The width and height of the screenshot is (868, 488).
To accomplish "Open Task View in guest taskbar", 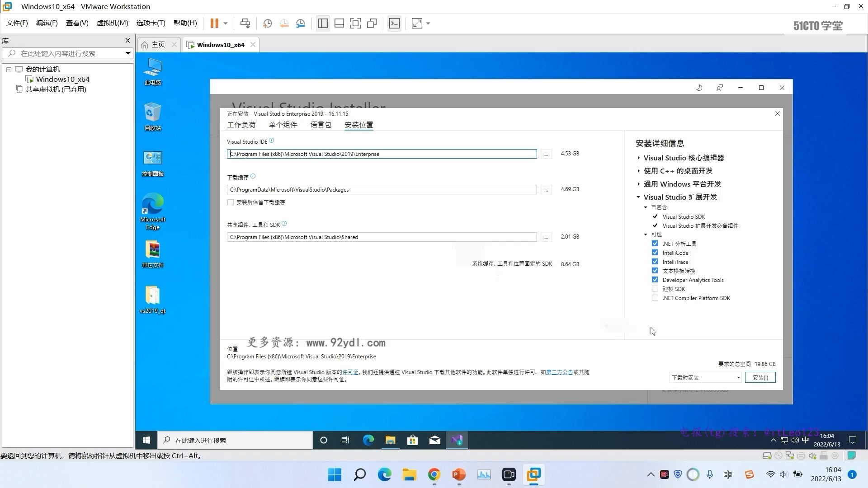I will click(x=345, y=440).
